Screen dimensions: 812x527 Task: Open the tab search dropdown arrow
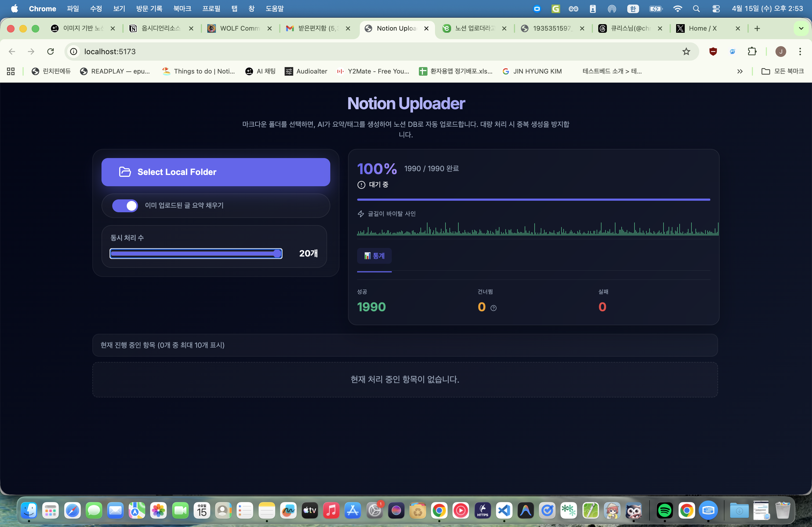[x=801, y=28]
